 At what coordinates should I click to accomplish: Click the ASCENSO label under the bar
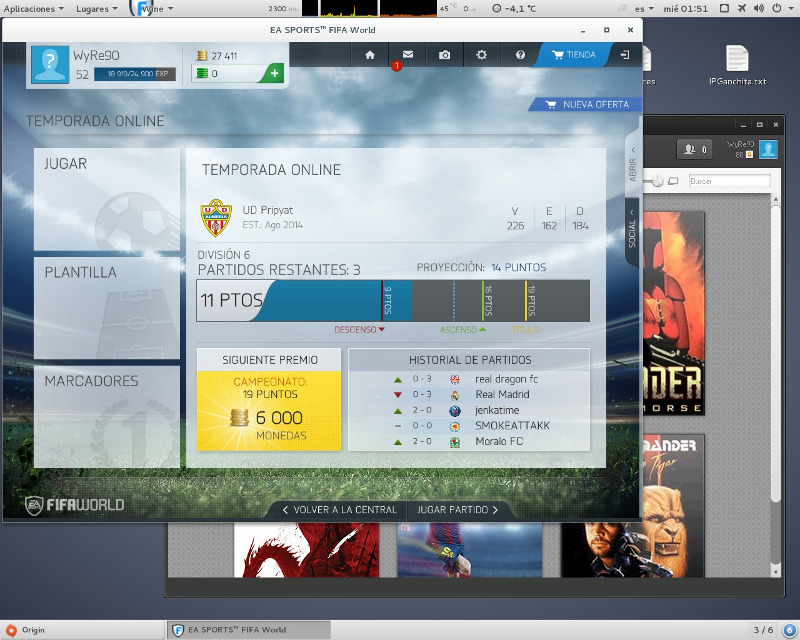point(463,330)
